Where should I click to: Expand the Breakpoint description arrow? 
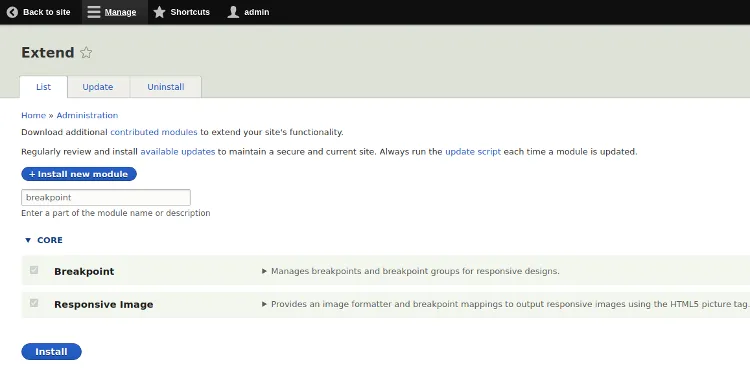coord(264,271)
